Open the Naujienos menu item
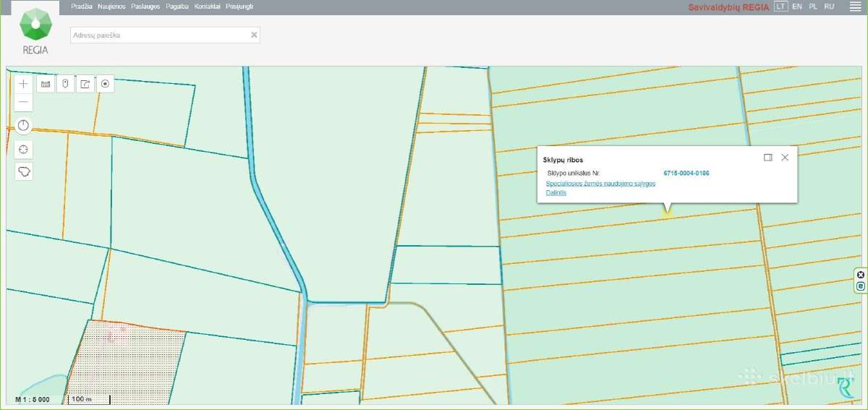The width and height of the screenshot is (868, 410). [x=112, y=6]
